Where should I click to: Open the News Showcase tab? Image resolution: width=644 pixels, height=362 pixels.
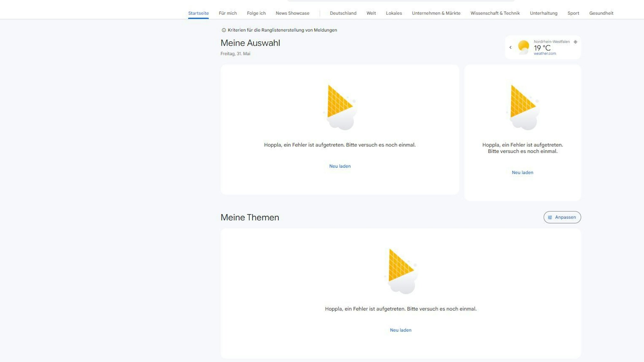pyautogui.click(x=292, y=13)
